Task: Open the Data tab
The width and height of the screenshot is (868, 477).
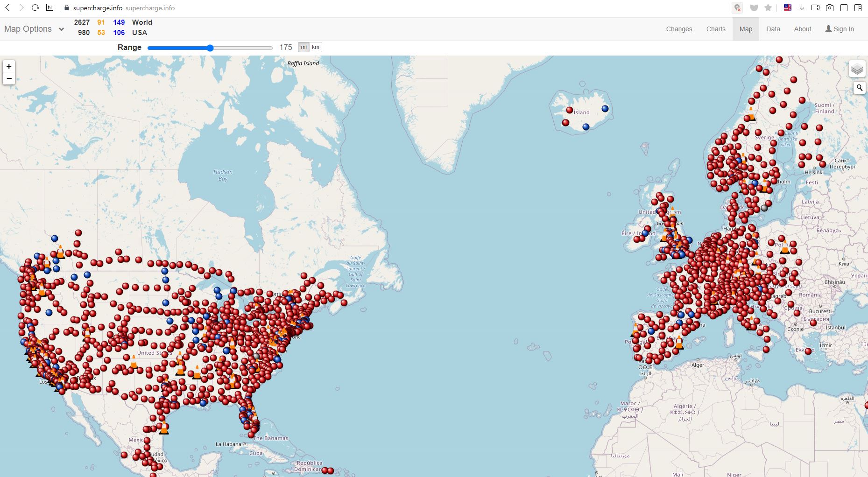Action: click(773, 29)
